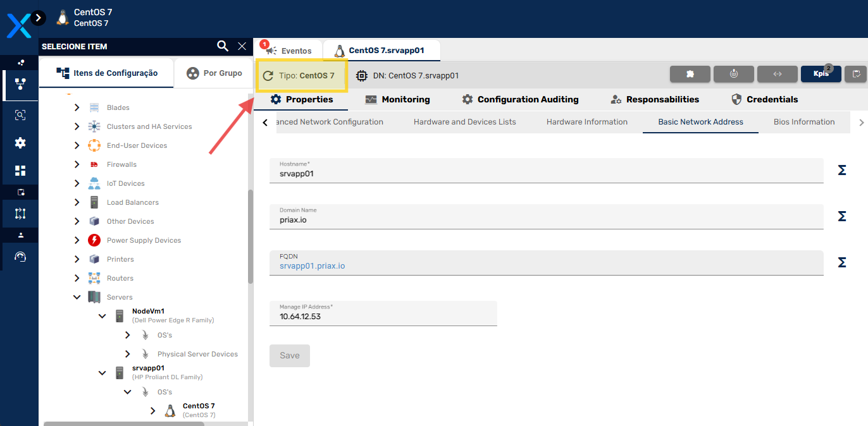The height and width of the screenshot is (426, 868).
Task: Open the dashboard tiles icon in sidebar
Action: click(x=20, y=171)
